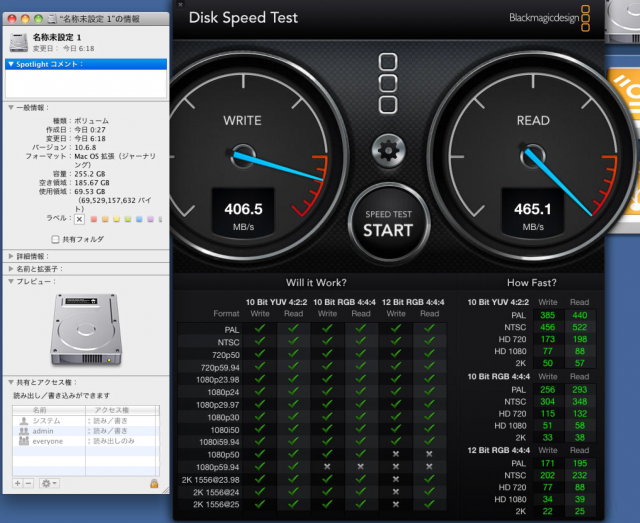Viewport: 640px width, 523px height.
Task: Click NTSC 10 Bit YUV read value 522
Action: tap(580, 327)
